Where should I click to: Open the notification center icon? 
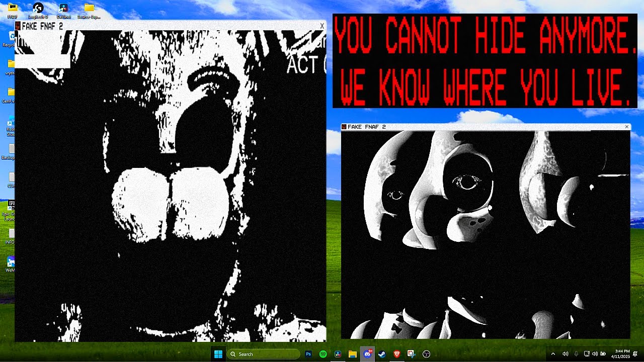pyautogui.click(x=635, y=354)
